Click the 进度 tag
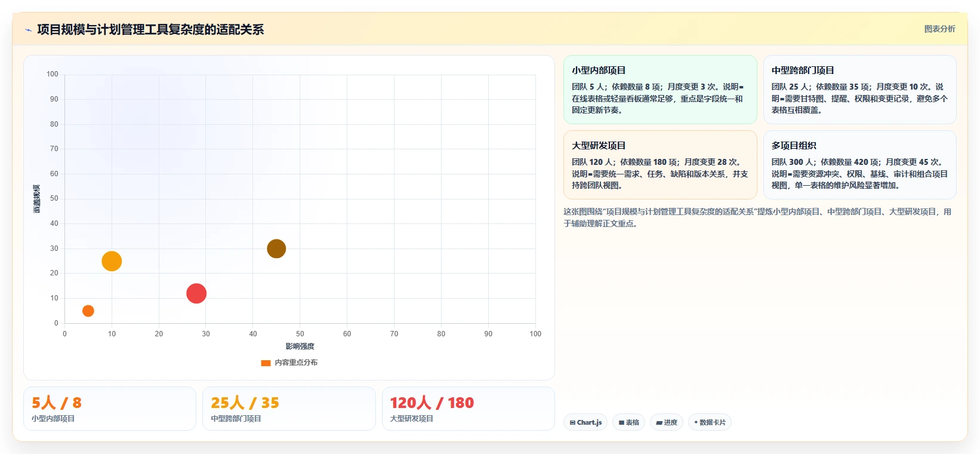Viewport: 980px width, 454px height. (x=667, y=422)
